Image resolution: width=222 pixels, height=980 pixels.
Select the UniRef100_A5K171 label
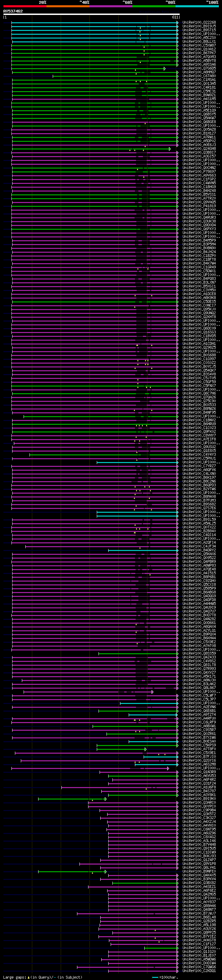point(199,677)
